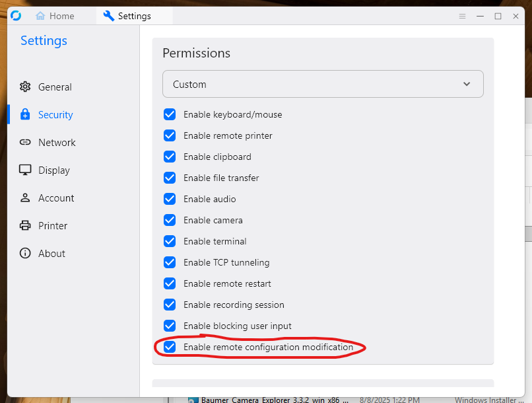
Task: Click the RustDesk logo in the title bar
Action: tap(16, 15)
